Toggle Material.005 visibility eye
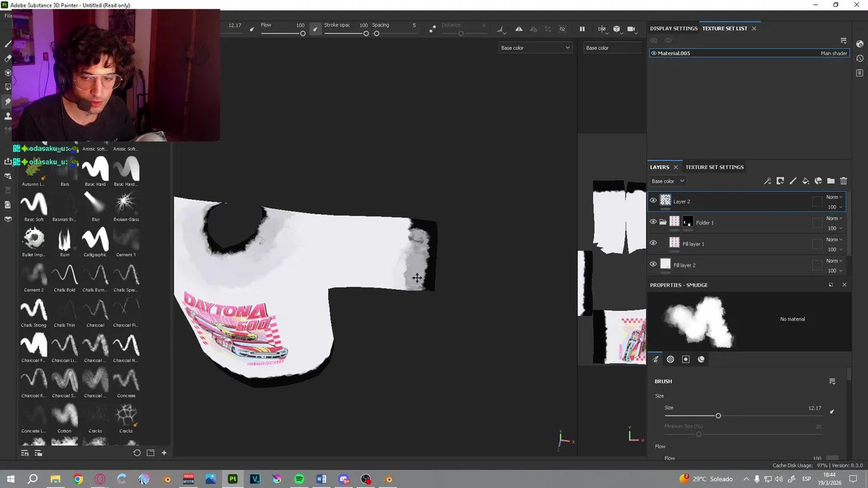The width and height of the screenshot is (868, 488). pos(654,53)
